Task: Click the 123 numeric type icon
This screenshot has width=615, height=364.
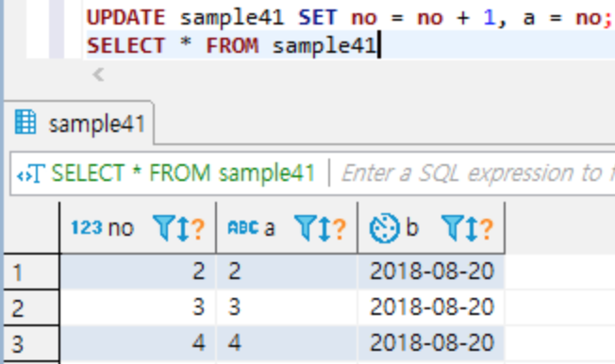Action: click(87, 227)
